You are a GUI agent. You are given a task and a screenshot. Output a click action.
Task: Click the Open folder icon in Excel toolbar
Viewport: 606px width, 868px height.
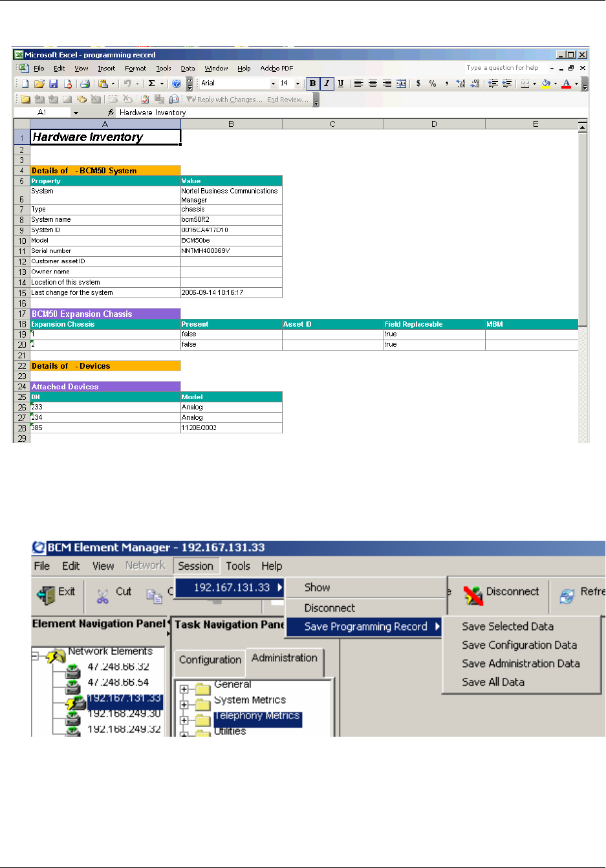point(39,83)
